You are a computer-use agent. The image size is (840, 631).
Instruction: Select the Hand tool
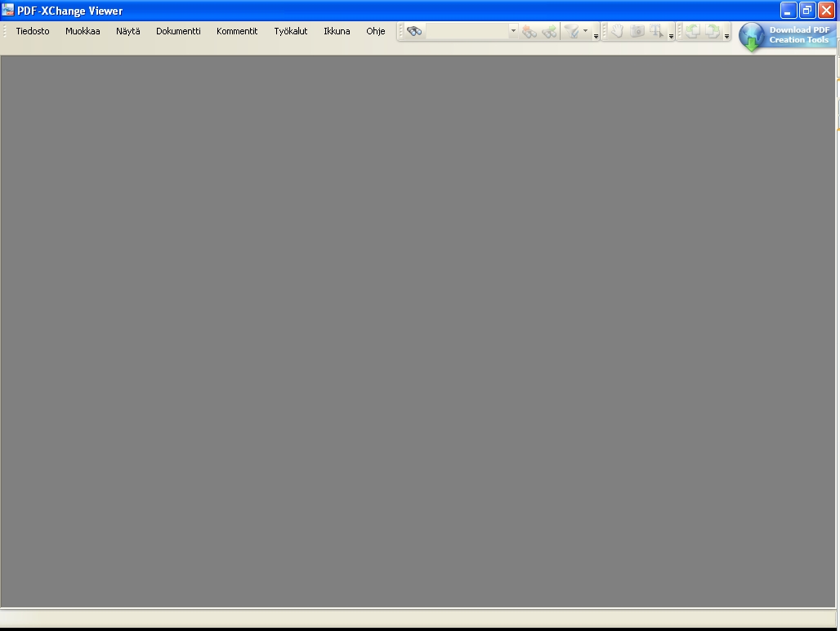[x=618, y=31]
